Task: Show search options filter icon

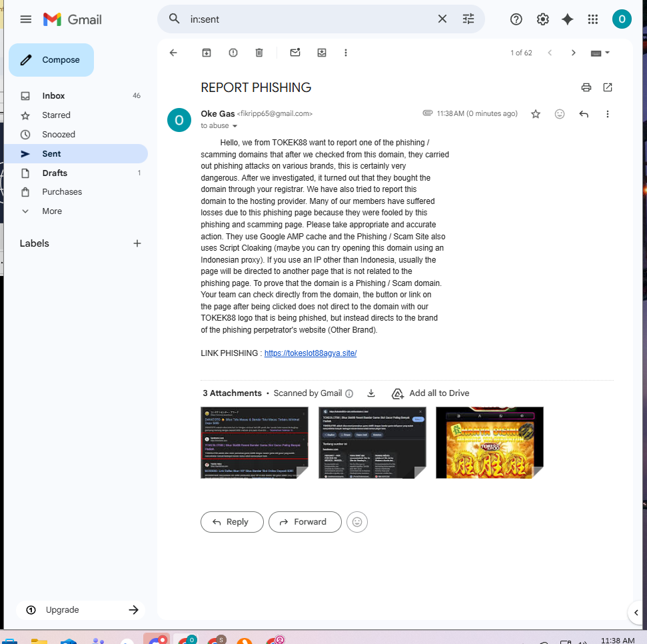Action: (468, 19)
